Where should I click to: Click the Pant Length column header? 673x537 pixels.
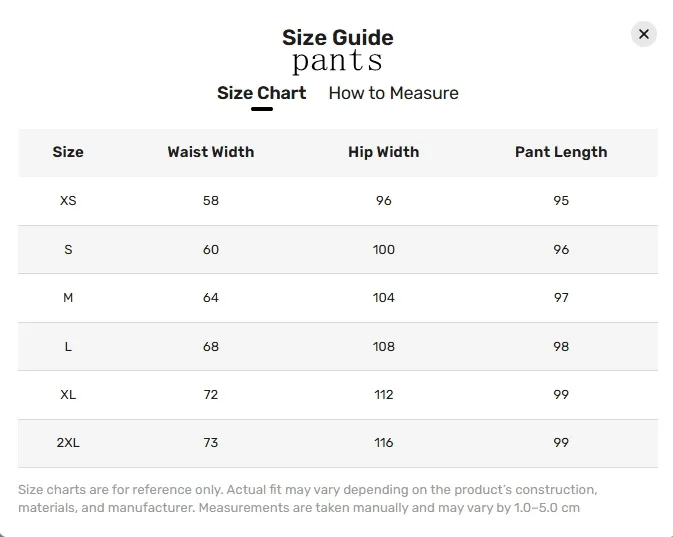point(561,152)
